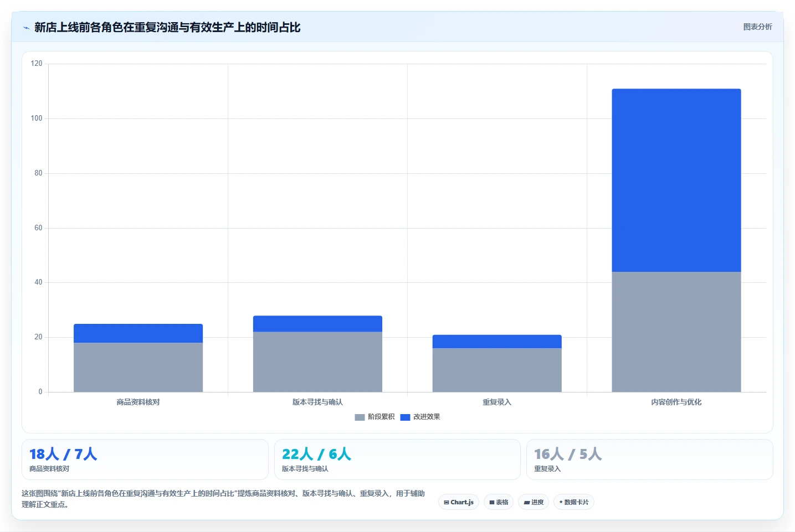Click the chart icon beside the title

coord(26,28)
